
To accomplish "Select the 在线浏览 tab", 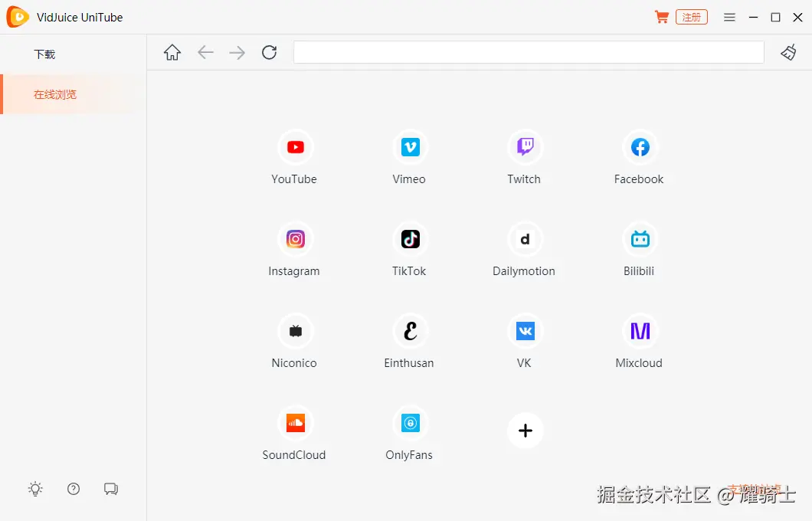I will (x=73, y=94).
